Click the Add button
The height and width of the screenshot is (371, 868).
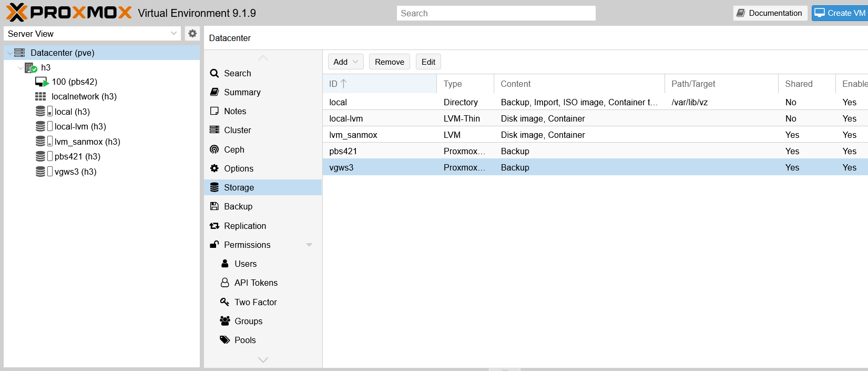[x=346, y=62]
